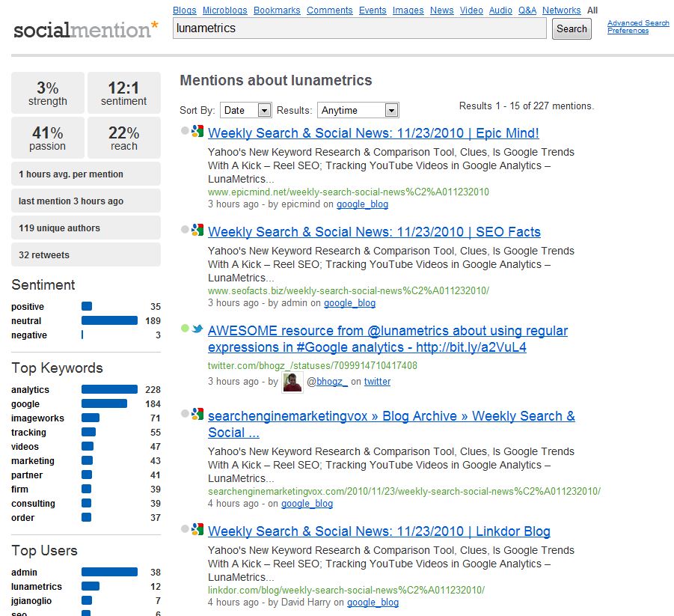Viewport: 674px width, 616px height.
Task: Click negative sentiment row
Action: tap(86, 335)
